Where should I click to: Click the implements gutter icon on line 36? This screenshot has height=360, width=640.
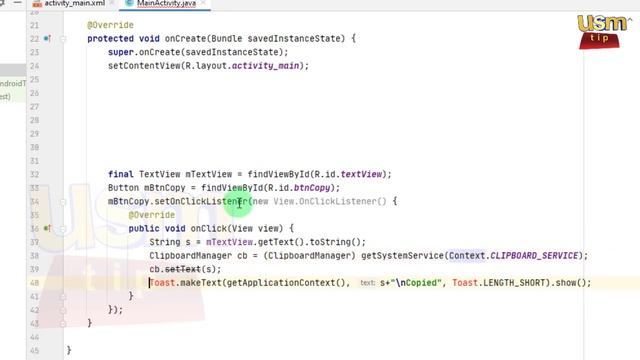[x=47, y=229]
